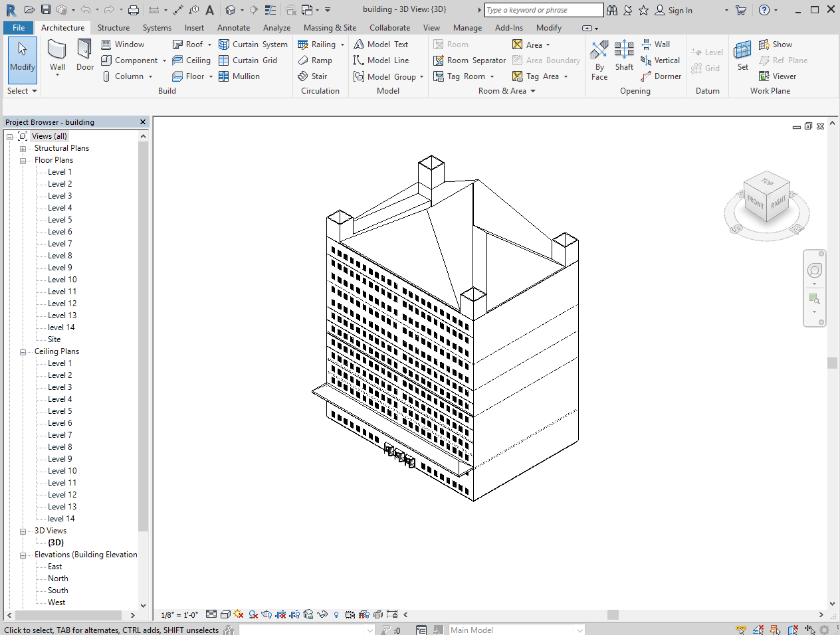
Task: Choose the Ceiling tool
Action: (x=191, y=60)
